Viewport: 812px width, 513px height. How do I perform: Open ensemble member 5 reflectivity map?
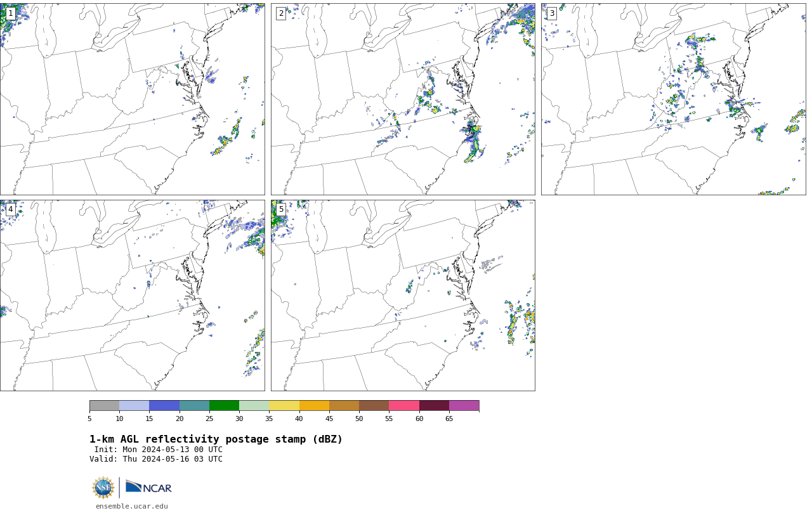pos(403,295)
